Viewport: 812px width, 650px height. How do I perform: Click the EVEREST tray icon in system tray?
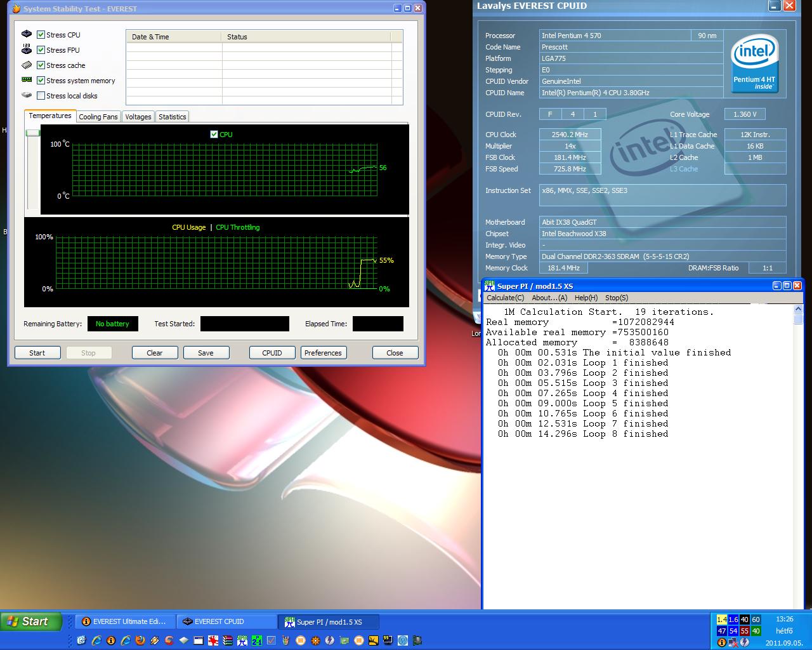722,642
